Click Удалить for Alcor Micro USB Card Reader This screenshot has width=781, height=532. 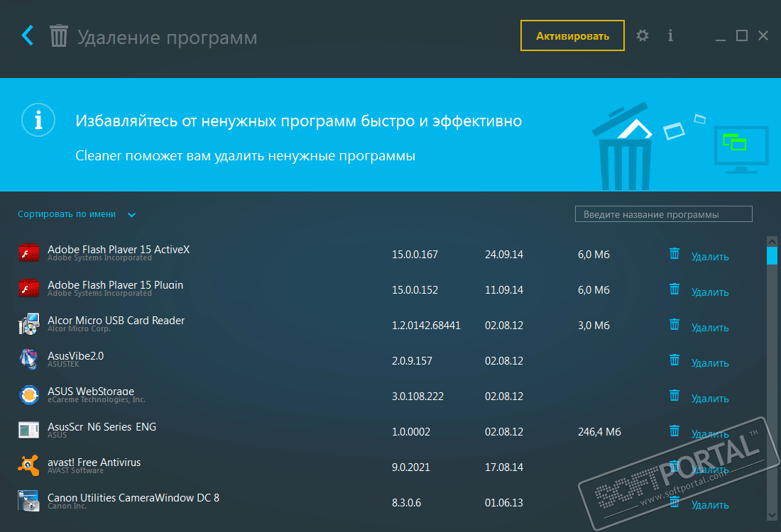710,328
